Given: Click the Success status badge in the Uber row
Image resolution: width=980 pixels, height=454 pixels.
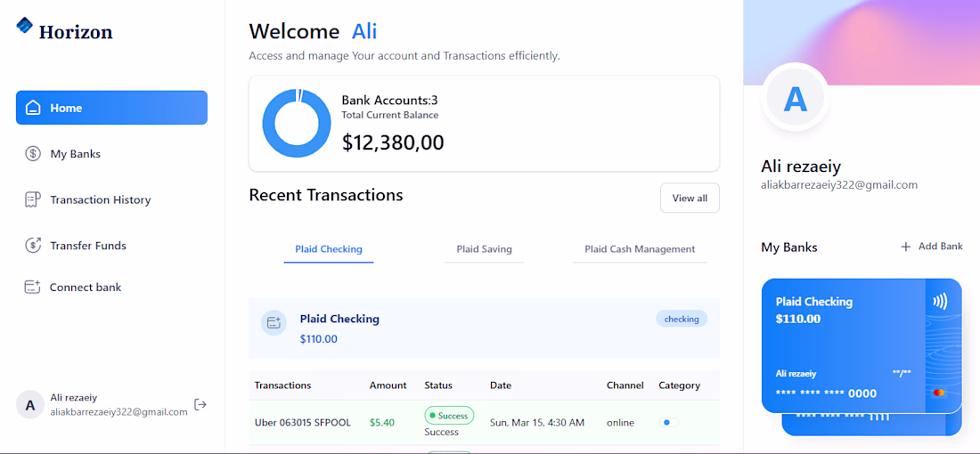Looking at the screenshot, I should click(x=449, y=416).
